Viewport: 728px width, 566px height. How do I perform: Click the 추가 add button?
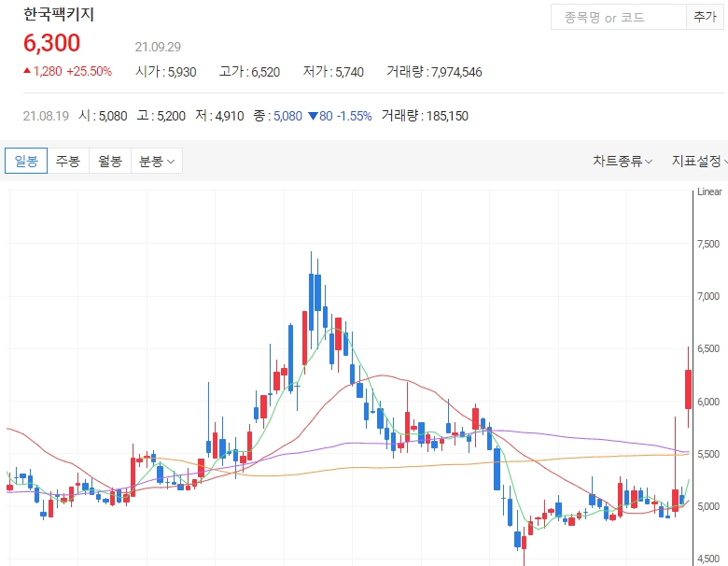705,17
